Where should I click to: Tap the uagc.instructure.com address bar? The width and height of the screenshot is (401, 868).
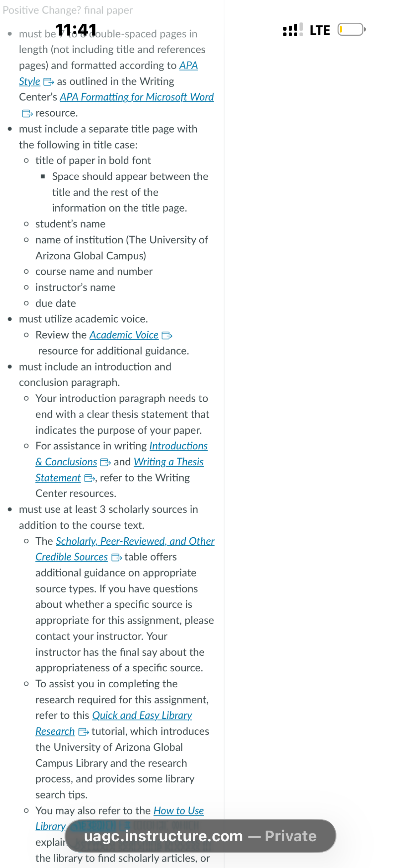point(201,836)
